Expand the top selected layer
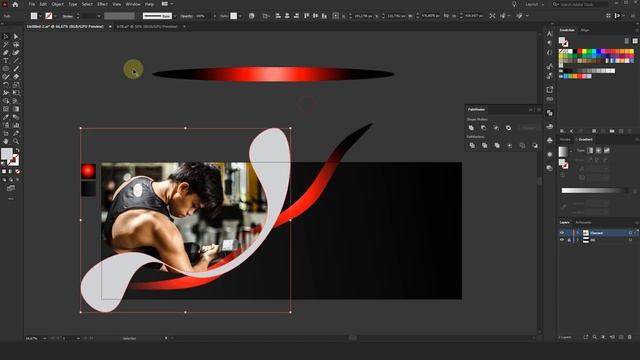 [578, 233]
